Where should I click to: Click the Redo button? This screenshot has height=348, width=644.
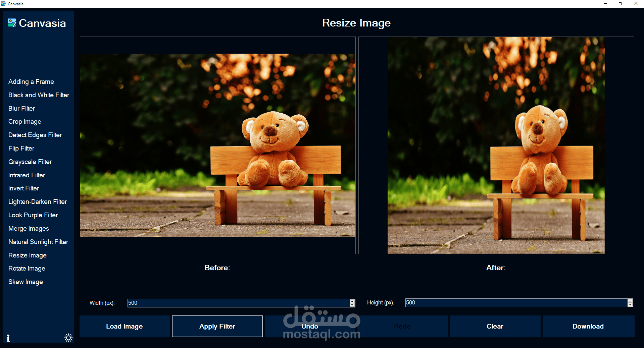(402, 326)
